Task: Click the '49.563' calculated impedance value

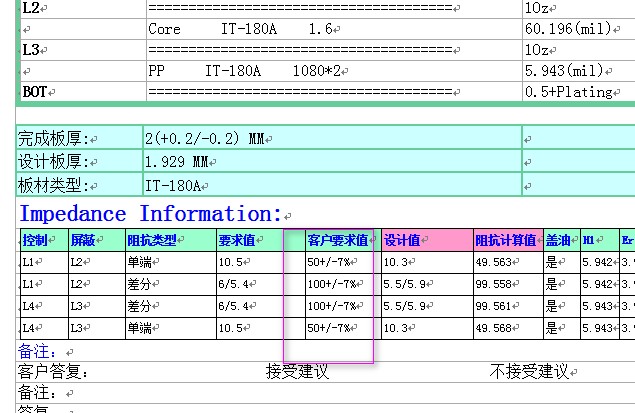Action: click(494, 262)
